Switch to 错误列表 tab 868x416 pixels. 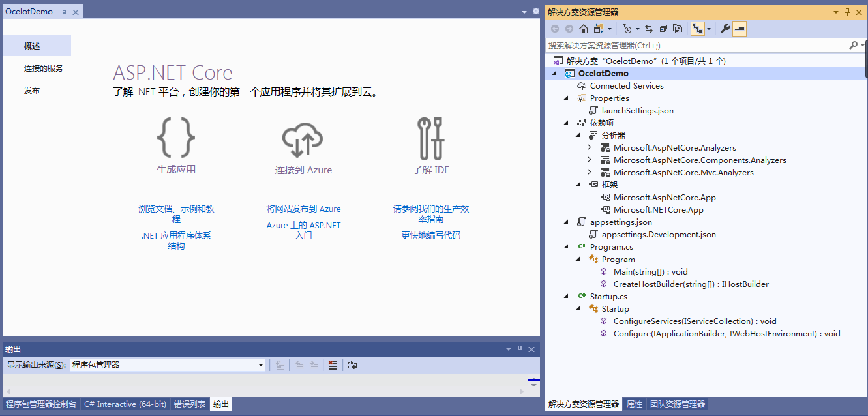coord(190,404)
